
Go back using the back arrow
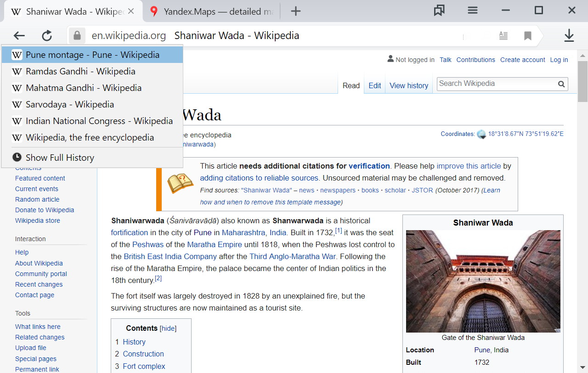coord(19,35)
